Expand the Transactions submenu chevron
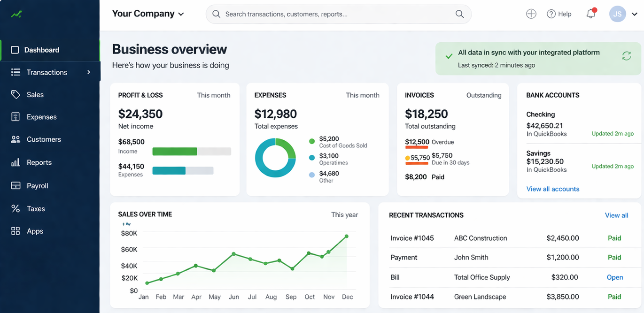The image size is (644, 313). tap(89, 72)
